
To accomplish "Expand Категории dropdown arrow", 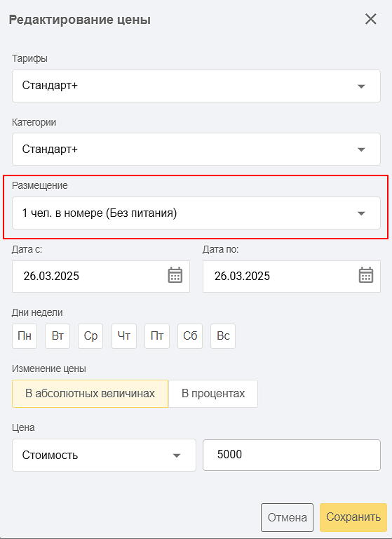I will click(361, 149).
